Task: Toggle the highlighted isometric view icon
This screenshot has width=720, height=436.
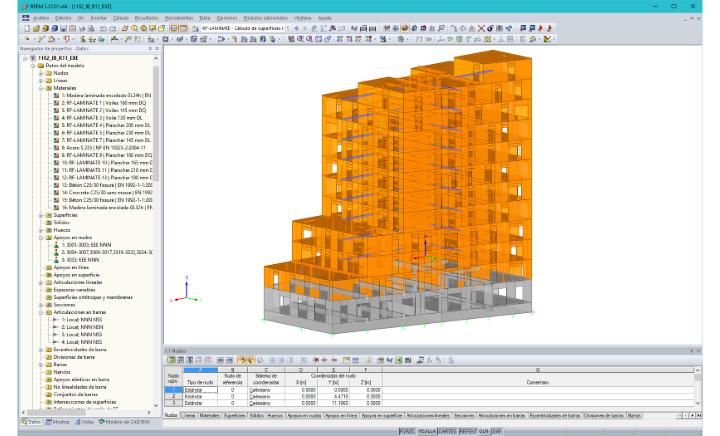Action: click(405, 28)
